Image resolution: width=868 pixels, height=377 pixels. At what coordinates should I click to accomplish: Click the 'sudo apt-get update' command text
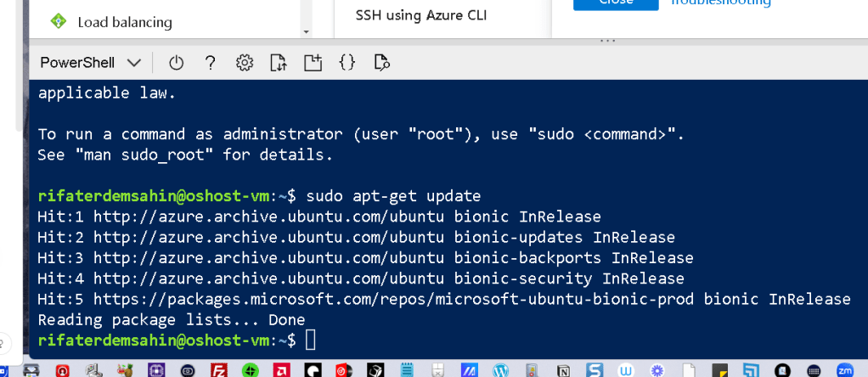point(393,196)
